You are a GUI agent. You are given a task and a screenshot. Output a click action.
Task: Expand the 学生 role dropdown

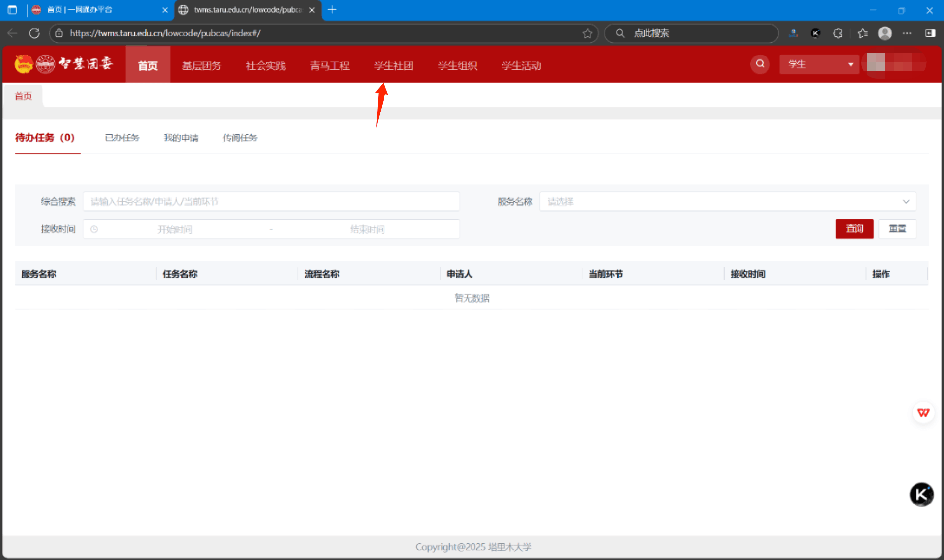819,64
